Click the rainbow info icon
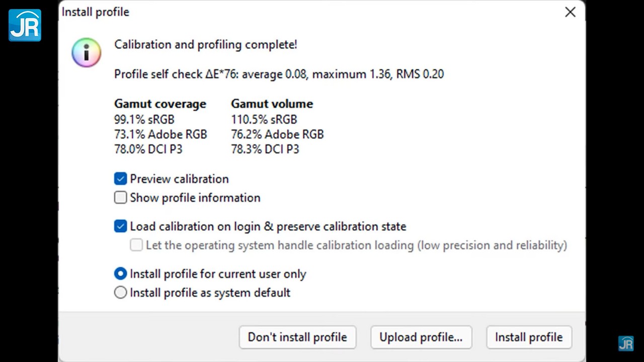 coord(86,52)
